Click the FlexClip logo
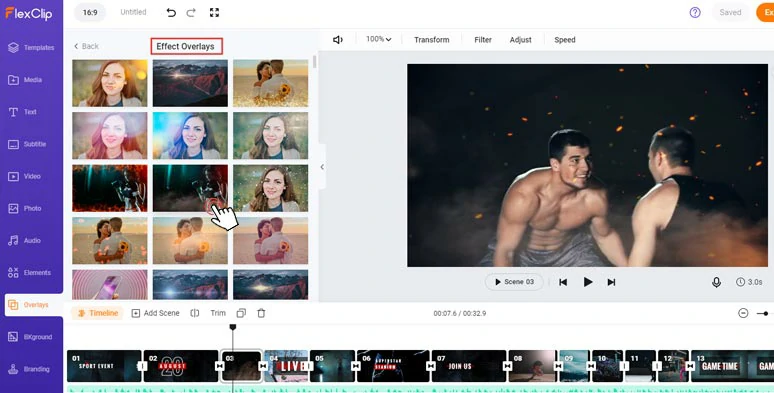774x393 pixels. (29, 13)
